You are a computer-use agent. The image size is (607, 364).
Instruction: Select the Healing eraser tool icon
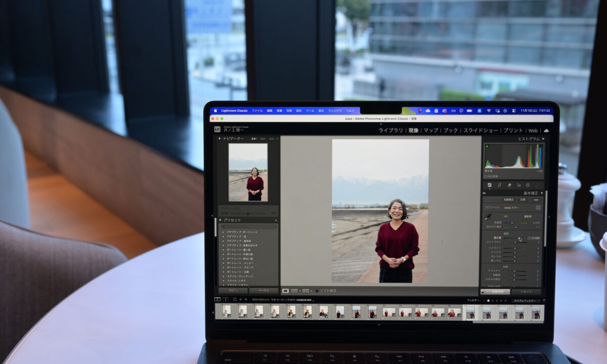pos(509,185)
